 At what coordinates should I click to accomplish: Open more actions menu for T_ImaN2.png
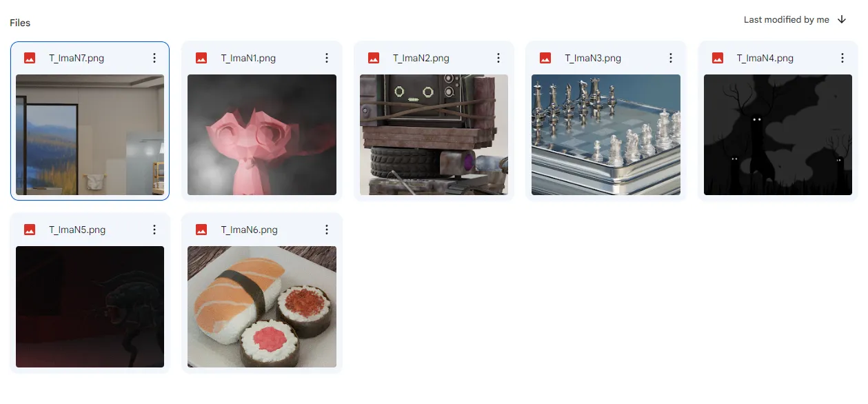(x=498, y=58)
